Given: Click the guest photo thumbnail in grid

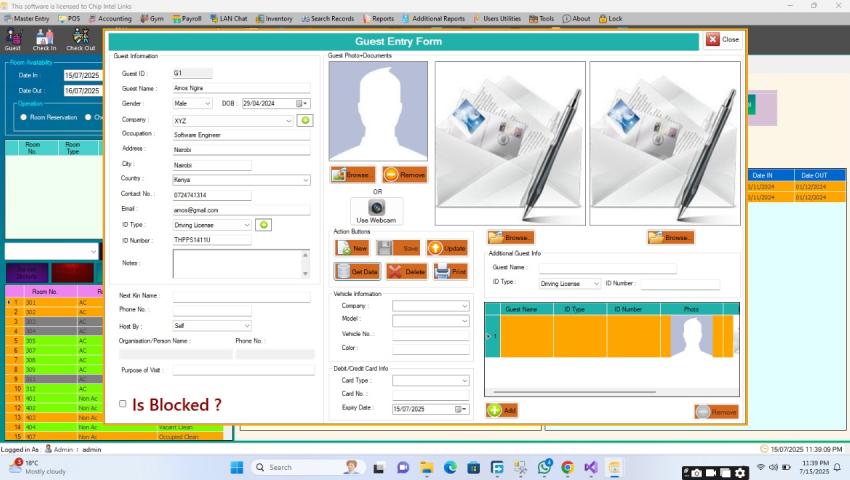Looking at the screenshot, I should [692, 337].
